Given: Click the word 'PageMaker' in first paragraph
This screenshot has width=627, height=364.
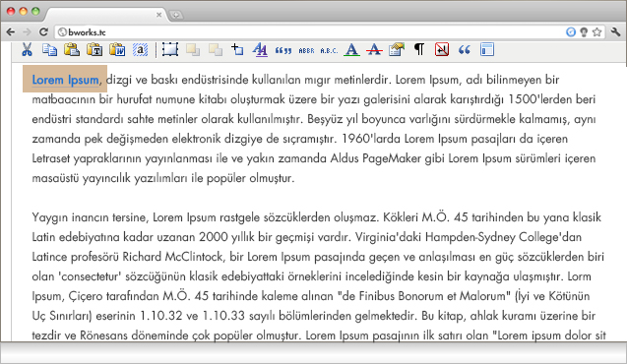Looking at the screenshot, I should click(392, 158).
